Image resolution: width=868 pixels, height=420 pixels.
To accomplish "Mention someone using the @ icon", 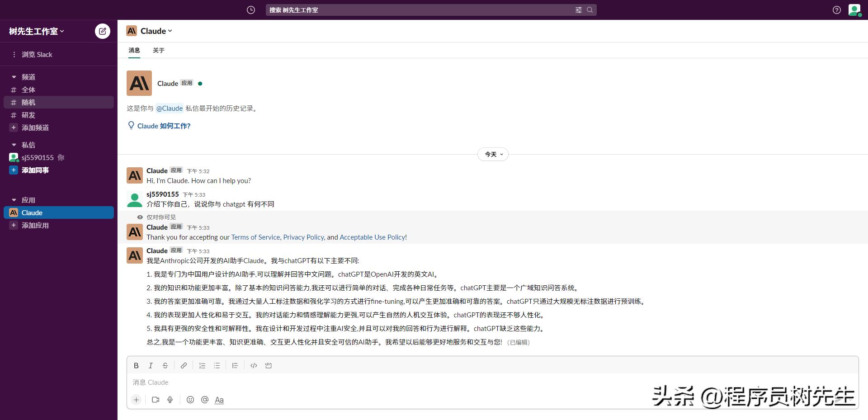I will click(204, 400).
